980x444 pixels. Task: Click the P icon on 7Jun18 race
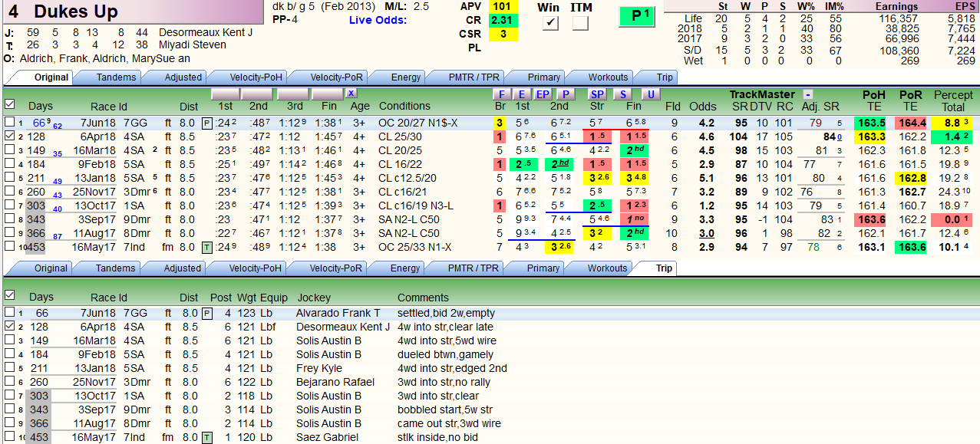[x=206, y=123]
